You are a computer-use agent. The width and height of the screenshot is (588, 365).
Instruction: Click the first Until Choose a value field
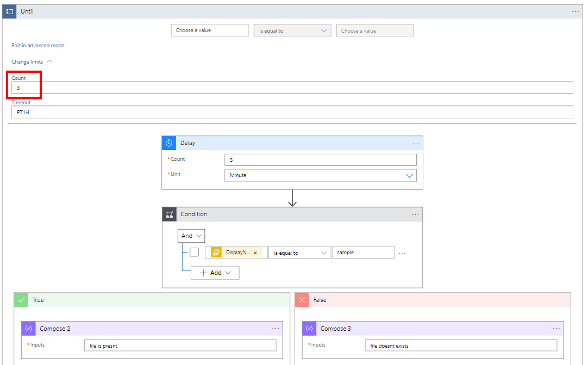[210, 30]
